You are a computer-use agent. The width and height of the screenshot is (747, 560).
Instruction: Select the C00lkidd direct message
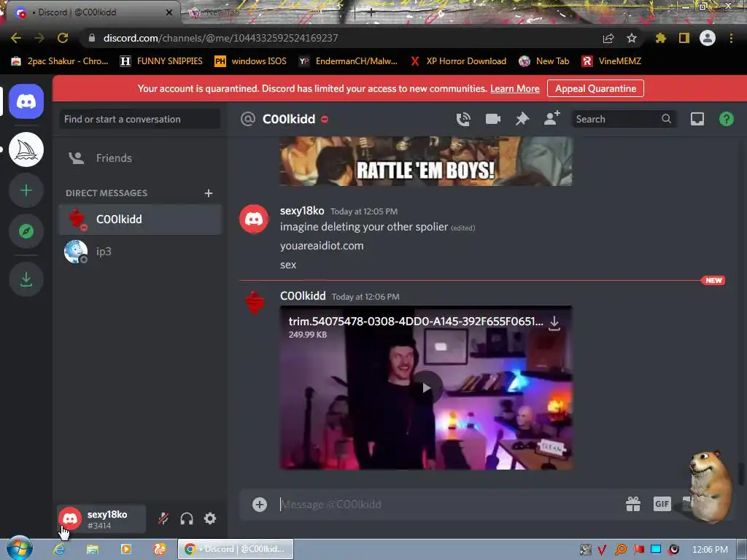pyautogui.click(x=140, y=219)
